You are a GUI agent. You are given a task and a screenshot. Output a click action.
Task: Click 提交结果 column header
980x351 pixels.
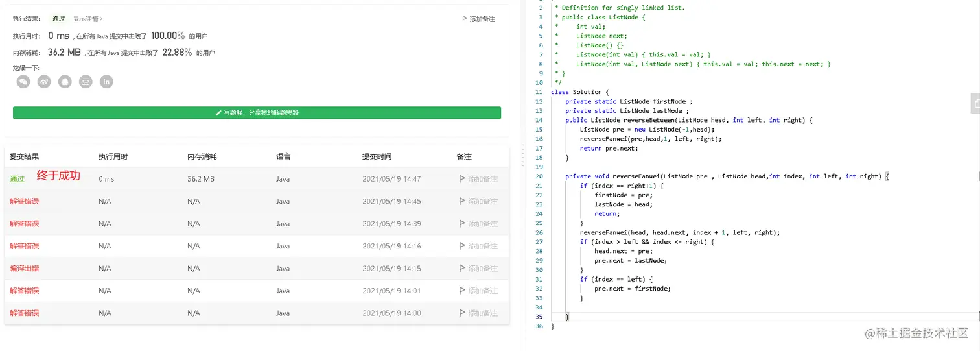click(x=24, y=156)
